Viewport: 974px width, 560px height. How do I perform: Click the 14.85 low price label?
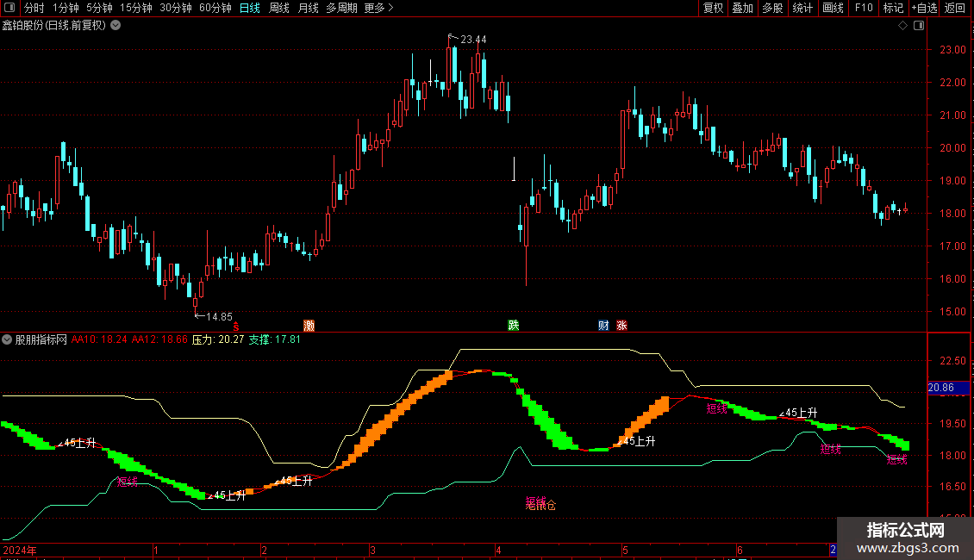point(219,317)
